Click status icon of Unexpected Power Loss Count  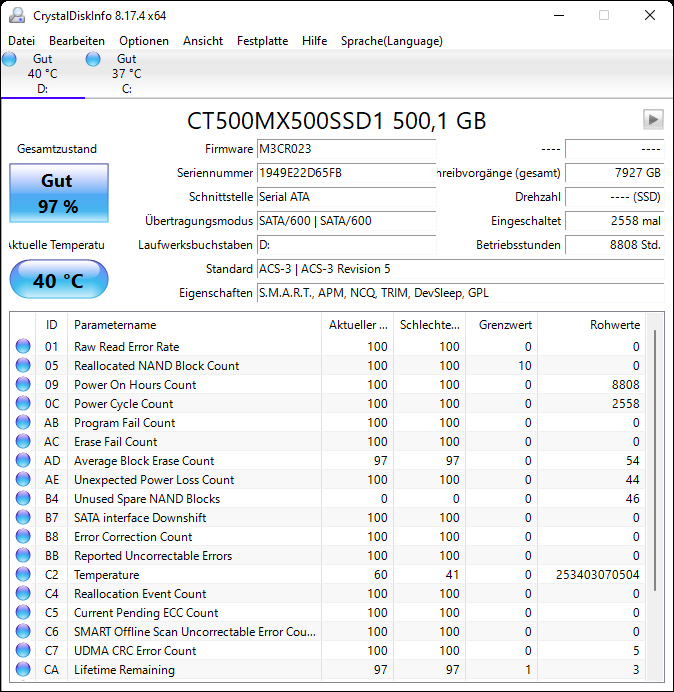pyautogui.click(x=23, y=479)
